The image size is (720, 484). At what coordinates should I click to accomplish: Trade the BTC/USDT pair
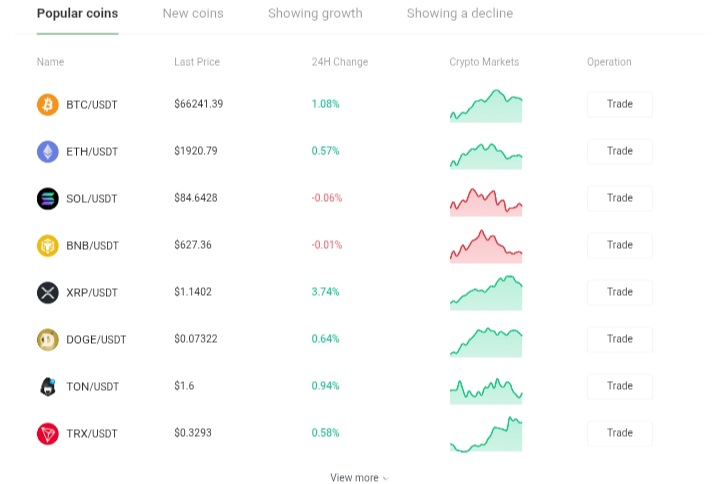620,104
